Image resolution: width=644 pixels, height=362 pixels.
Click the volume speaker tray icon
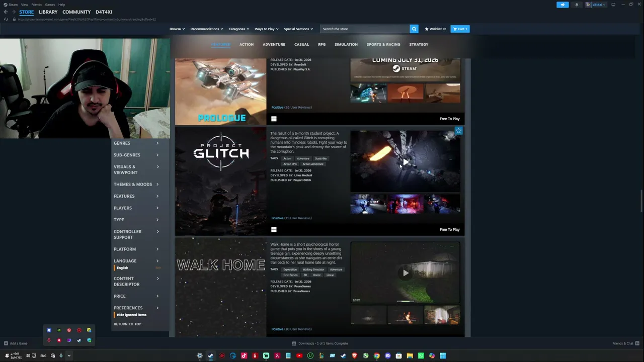click(x=28, y=356)
